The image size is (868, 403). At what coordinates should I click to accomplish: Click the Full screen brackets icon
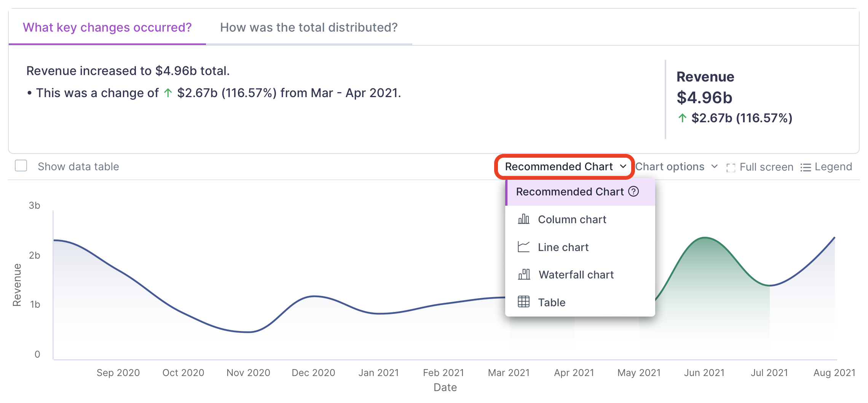pyautogui.click(x=730, y=166)
